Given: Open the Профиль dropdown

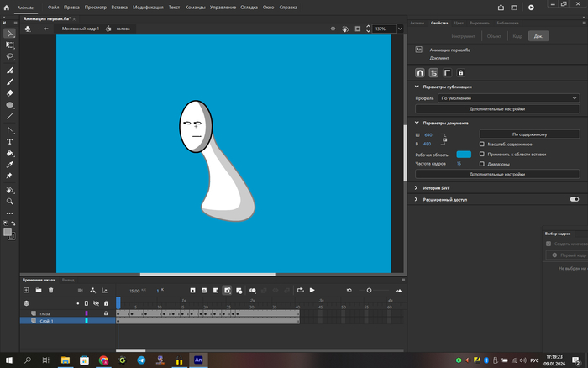Looking at the screenshot, I should (509, 98).
